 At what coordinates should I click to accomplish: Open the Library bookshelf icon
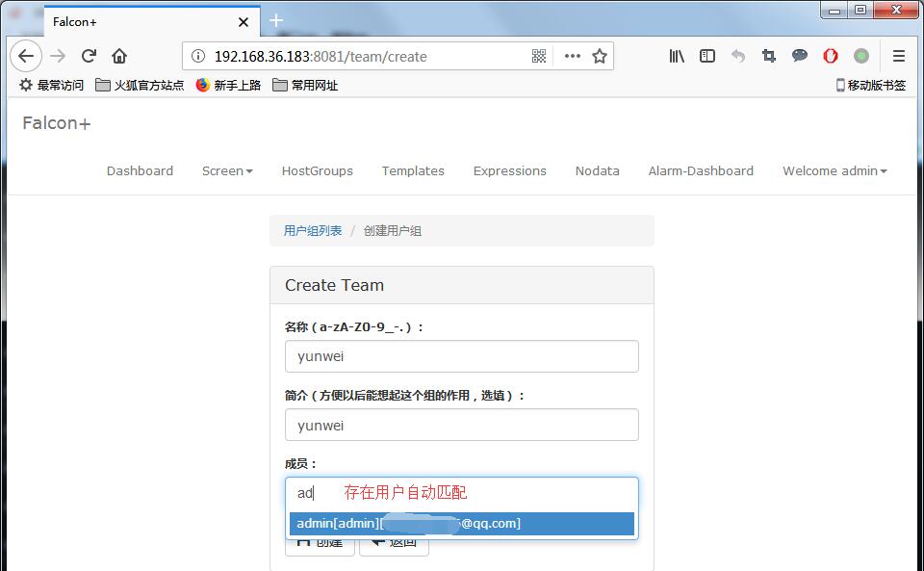point(677,56)
